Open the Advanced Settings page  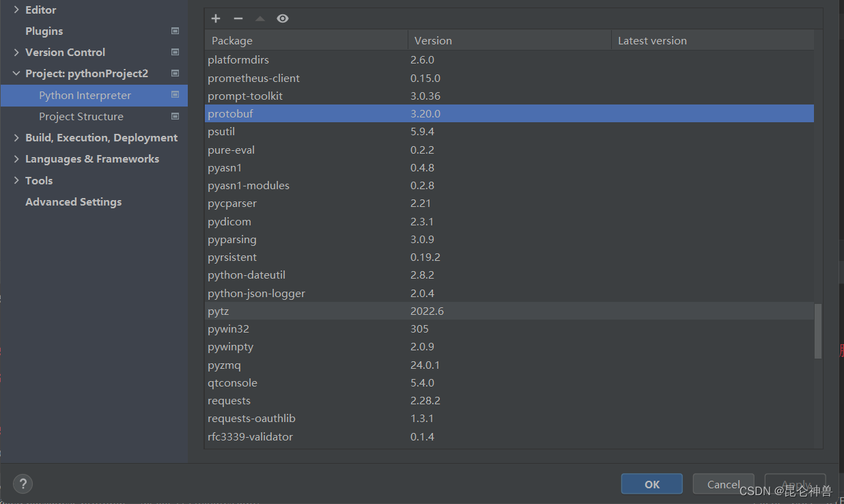(73, 201)
